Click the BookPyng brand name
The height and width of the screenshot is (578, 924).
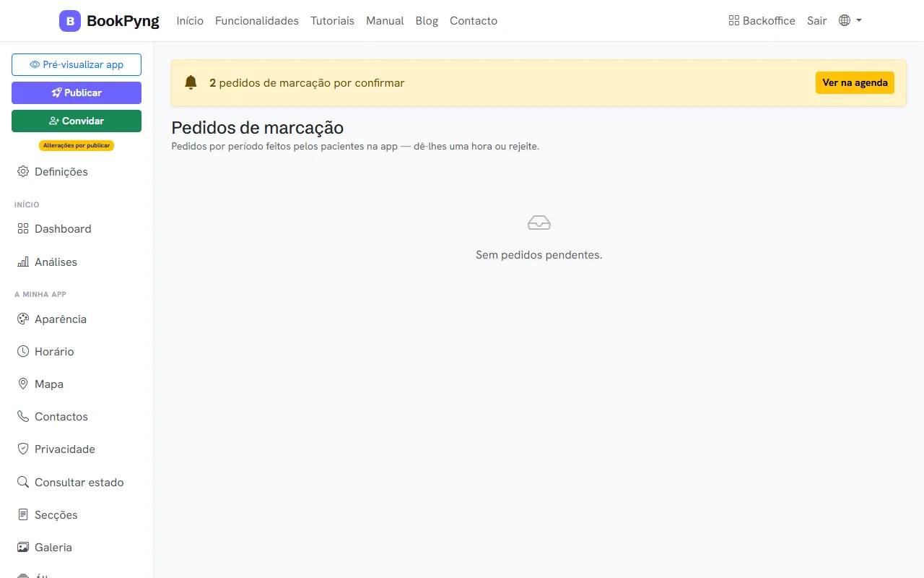[x=123, y=21]
